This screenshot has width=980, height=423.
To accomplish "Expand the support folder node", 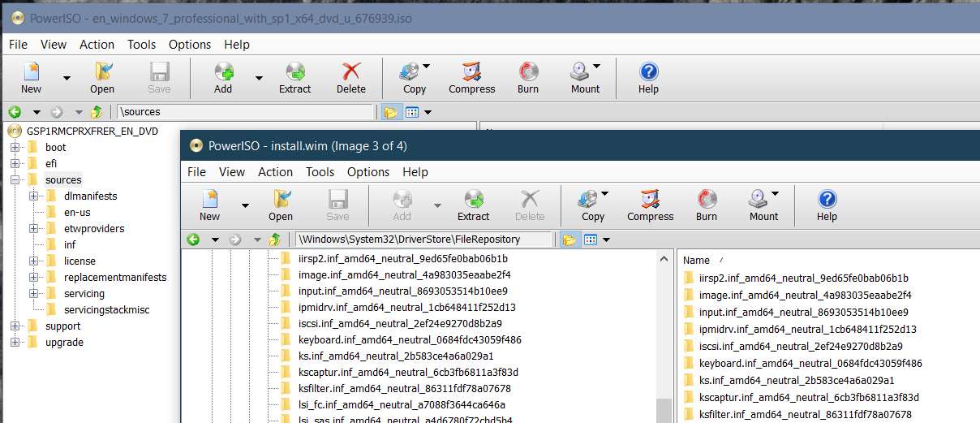I will (x=15, y=326).
